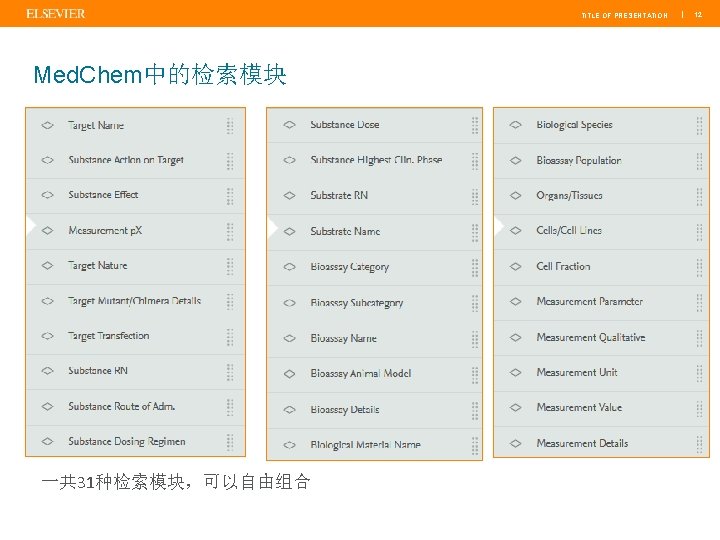Grab the dotted handle of Target Name
This screenshot has width=720, height=540.
pos(230,125)
